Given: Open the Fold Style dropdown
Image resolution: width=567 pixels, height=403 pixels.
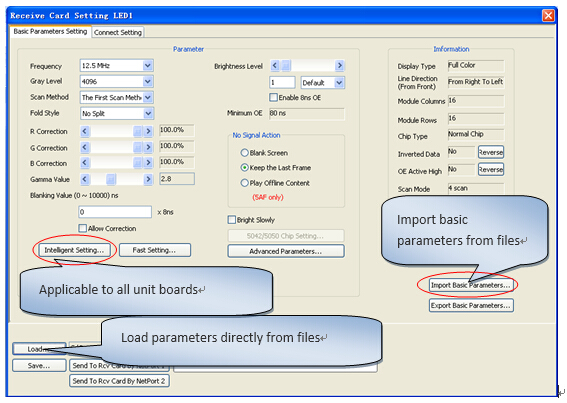Looking at the screenshot, I should 148,113.
